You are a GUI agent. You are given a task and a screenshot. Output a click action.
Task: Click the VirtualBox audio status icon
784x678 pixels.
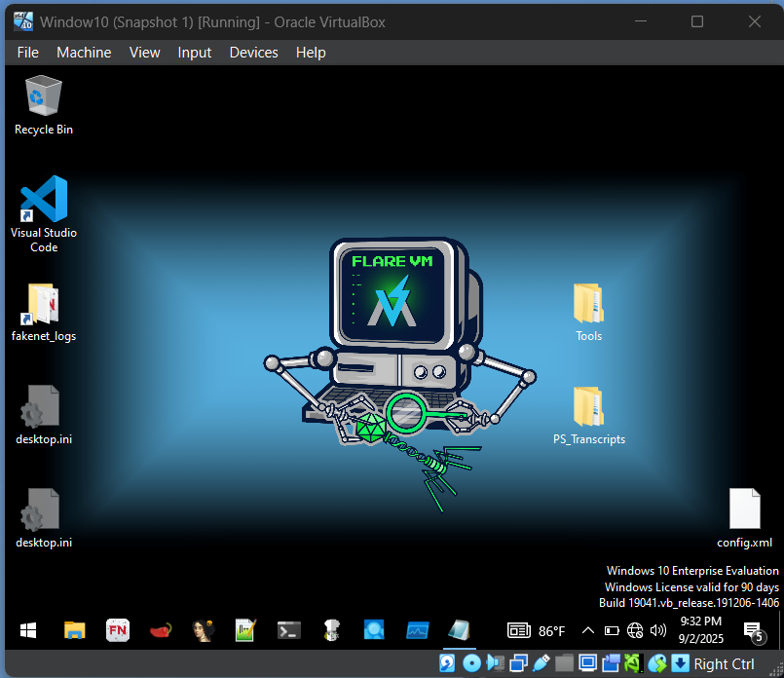(495, 663)
